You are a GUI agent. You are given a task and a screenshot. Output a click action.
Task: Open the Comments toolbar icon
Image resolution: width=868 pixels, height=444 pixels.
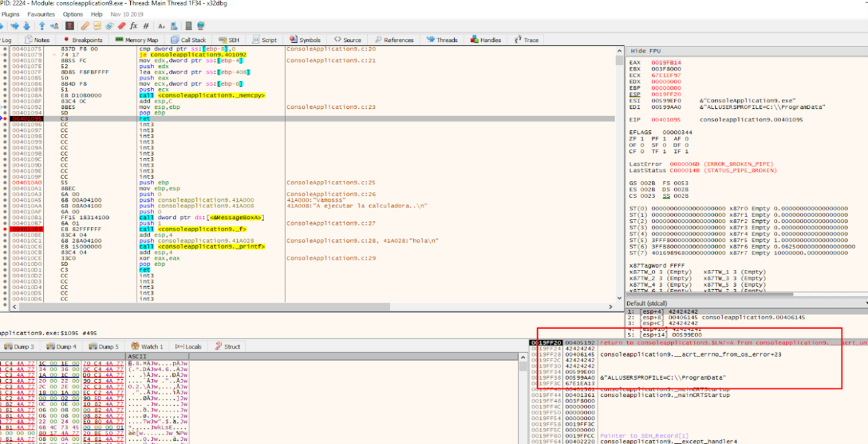pos(97,26)
